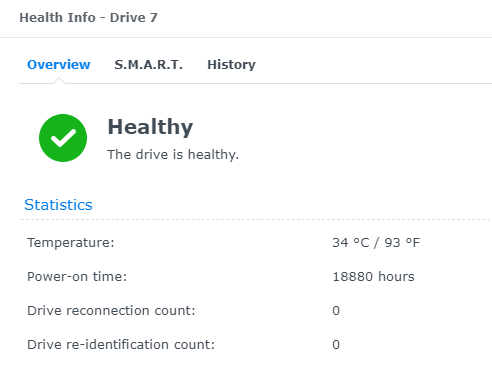
Task: Click the Health Info - Drive 7 title
Action: tap(88, 18)
